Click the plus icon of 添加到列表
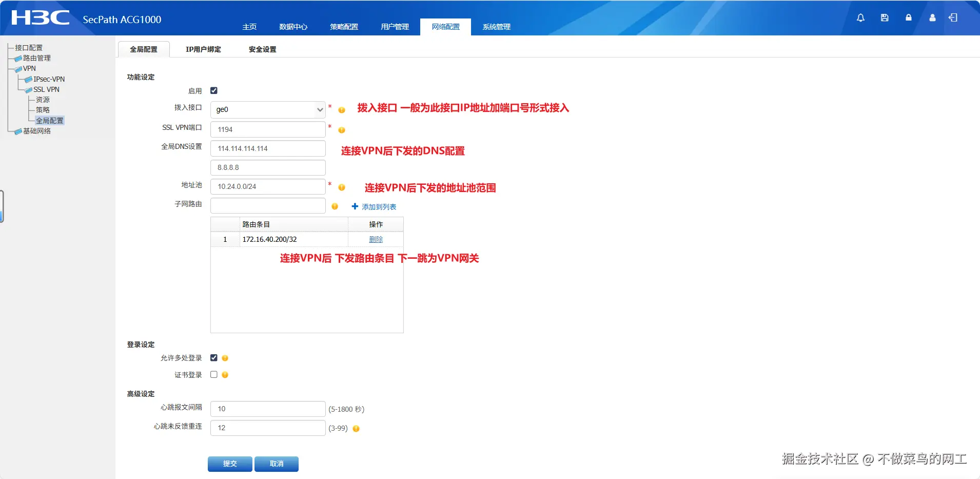This screenshot has height=479, width=980. (355, 206)
